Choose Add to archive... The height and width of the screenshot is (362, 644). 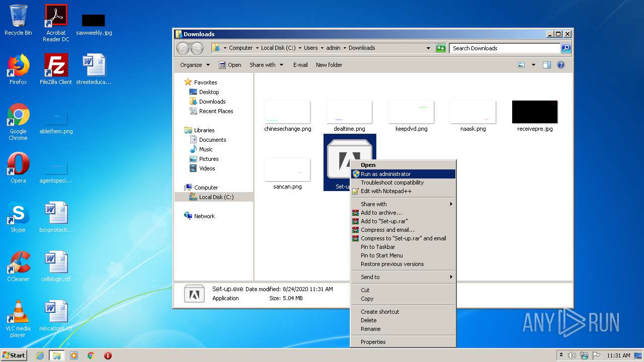pos(403,213)
